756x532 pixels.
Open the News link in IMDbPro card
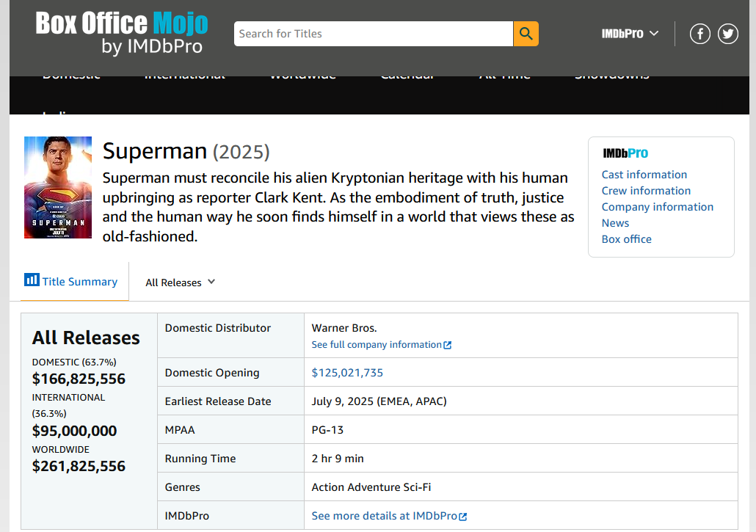click(615, 223)
